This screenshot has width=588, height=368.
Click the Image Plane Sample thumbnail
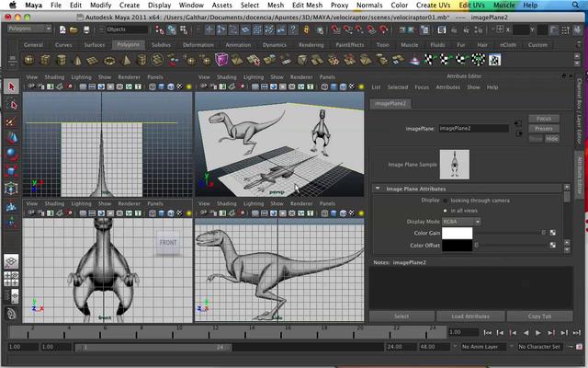[x=454, y=165]
